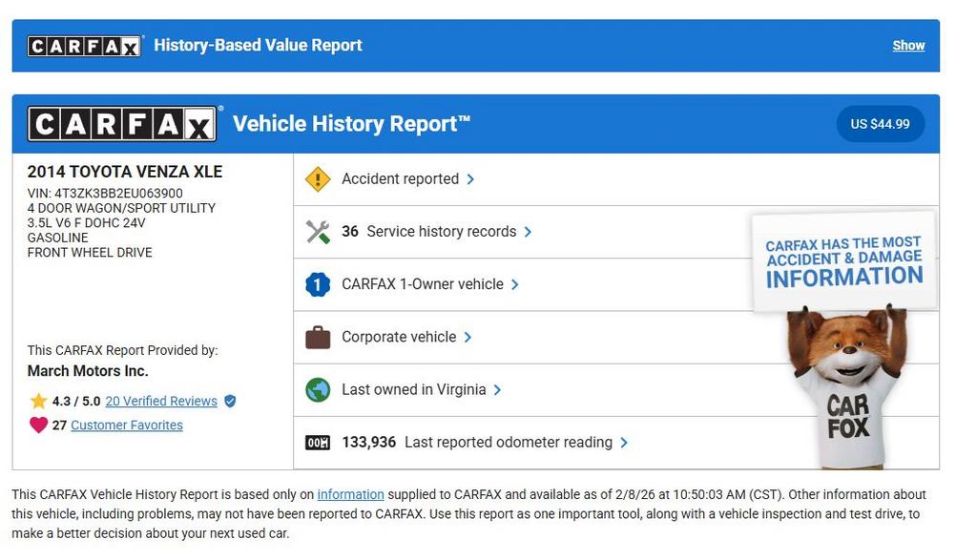Expand the Last reported odometer reading chevron
The height and width of the screenshot is (560, 977).
coord(624,443)
